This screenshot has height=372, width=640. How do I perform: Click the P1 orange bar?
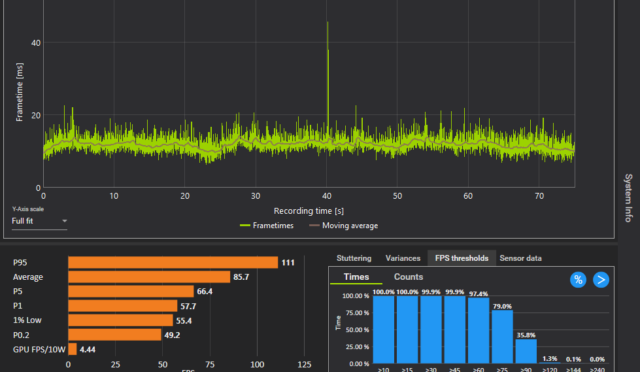click(x=123, y=306)
